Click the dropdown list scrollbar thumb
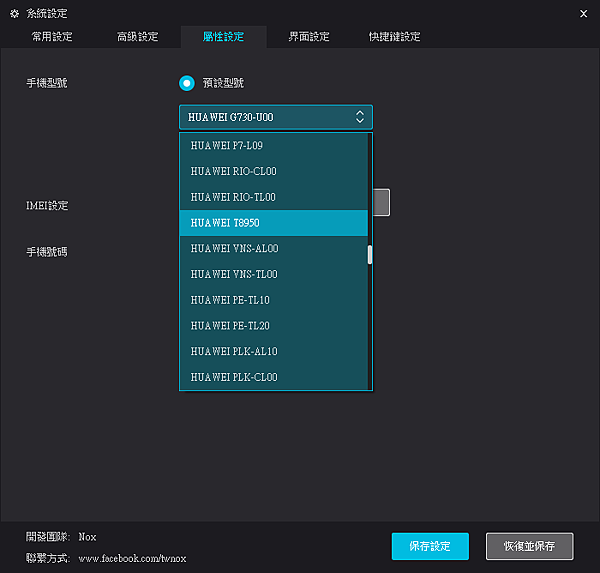 click(x=370, y=255)
